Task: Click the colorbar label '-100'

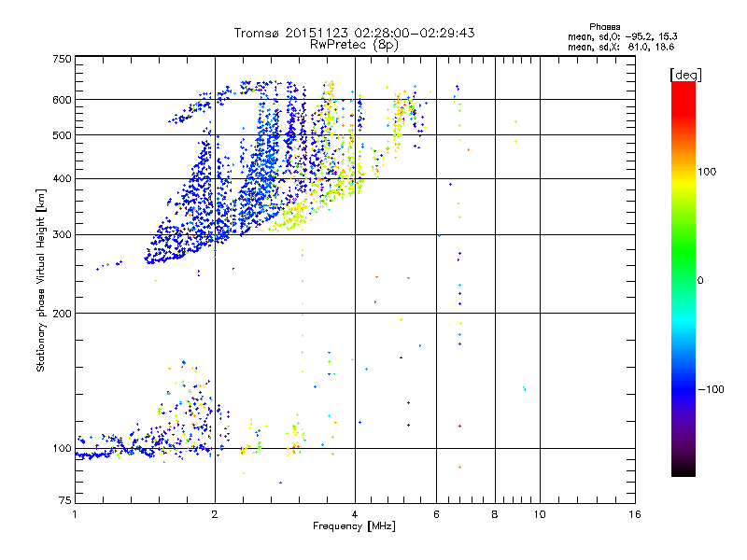Action: tap(711, 389)
